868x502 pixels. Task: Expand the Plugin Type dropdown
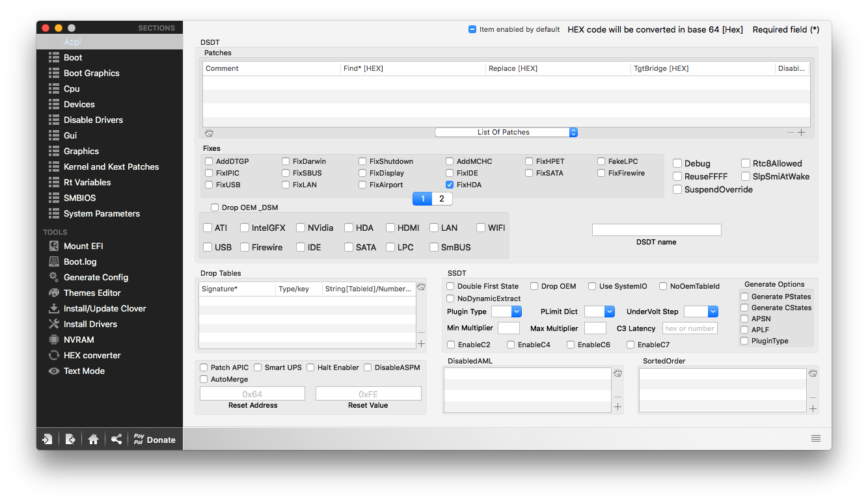(x=506, y=311)
